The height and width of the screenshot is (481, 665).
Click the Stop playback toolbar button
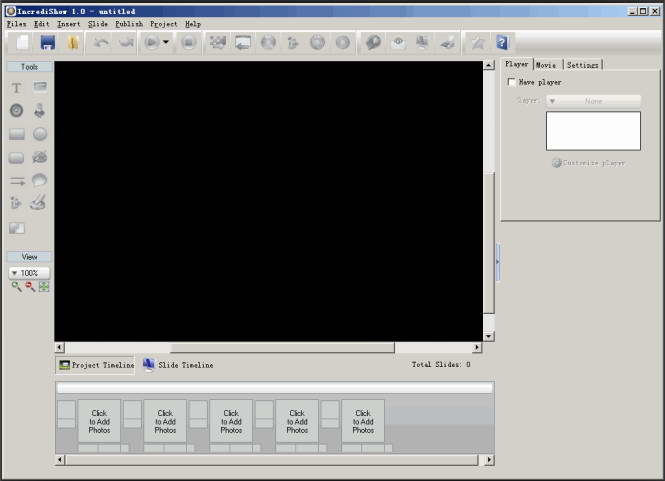point(189,42)
